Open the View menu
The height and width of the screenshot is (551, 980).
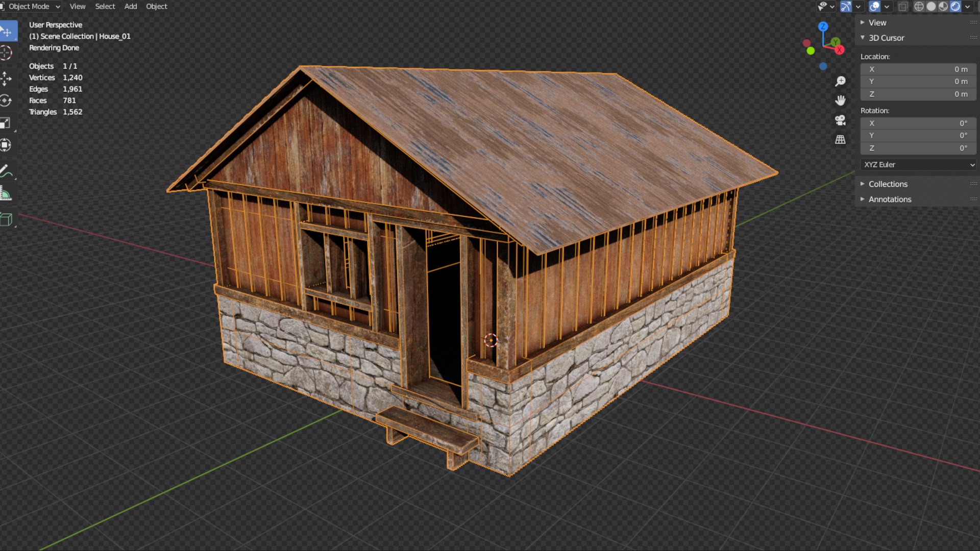[78, 6]
